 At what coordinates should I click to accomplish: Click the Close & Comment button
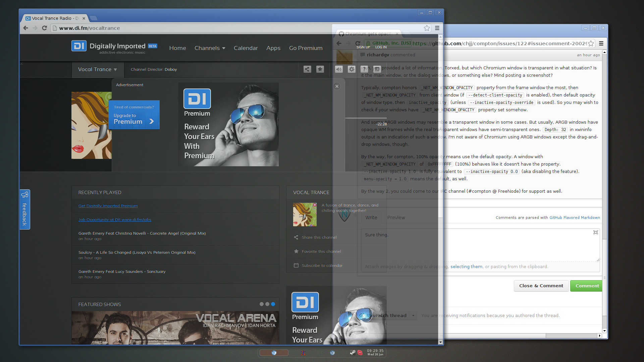[x=541, y=286]
